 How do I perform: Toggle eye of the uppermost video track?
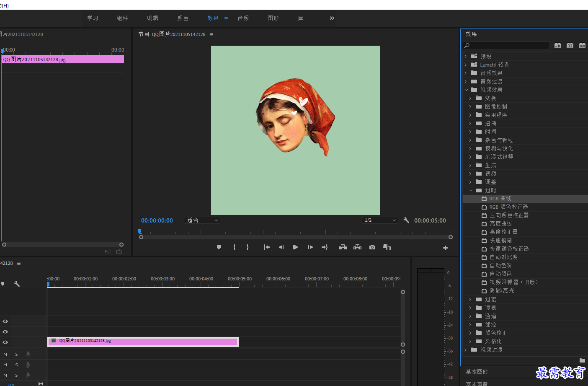coord(5,321)
